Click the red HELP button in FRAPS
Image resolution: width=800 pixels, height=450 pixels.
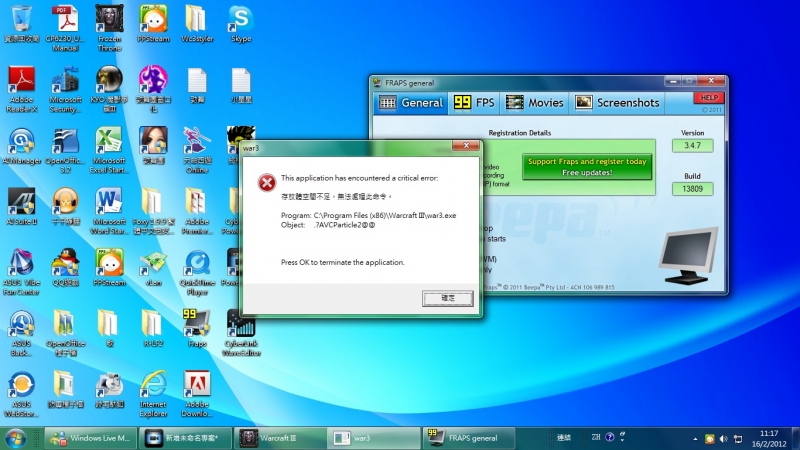click(x=709, y=97)
